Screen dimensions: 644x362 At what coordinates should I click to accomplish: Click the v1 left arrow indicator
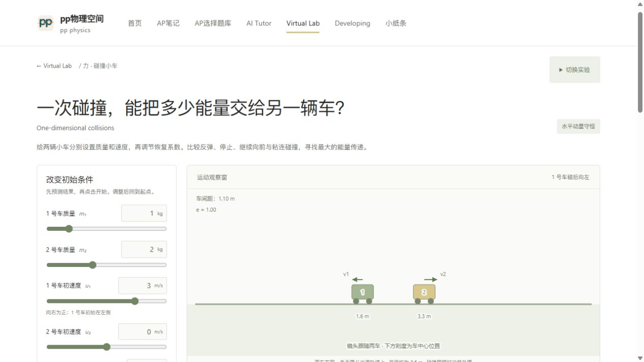pos(357,280)
